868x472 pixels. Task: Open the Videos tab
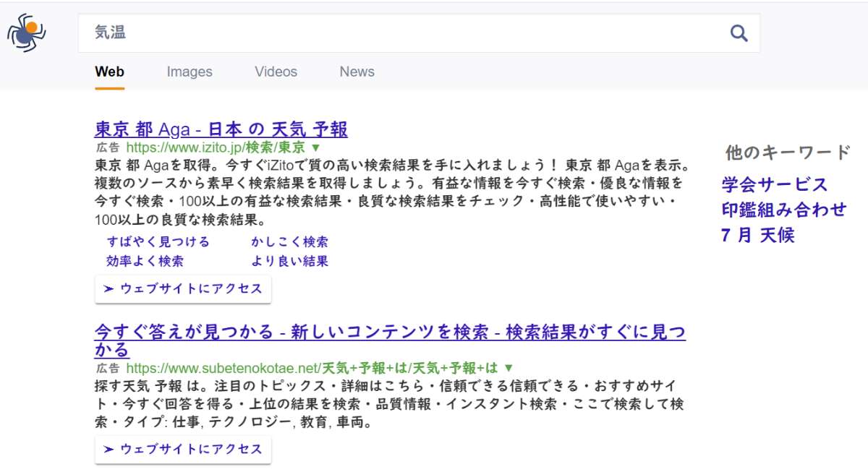276,72
